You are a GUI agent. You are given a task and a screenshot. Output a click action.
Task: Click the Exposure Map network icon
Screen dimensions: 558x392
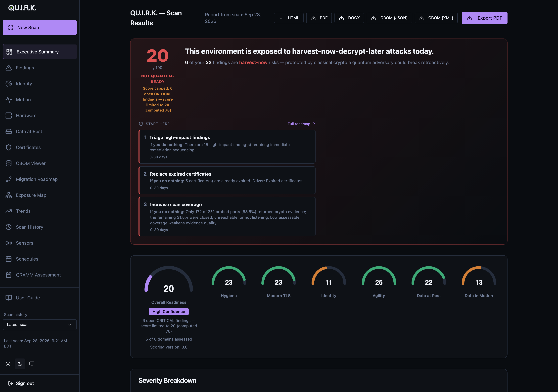9,195
